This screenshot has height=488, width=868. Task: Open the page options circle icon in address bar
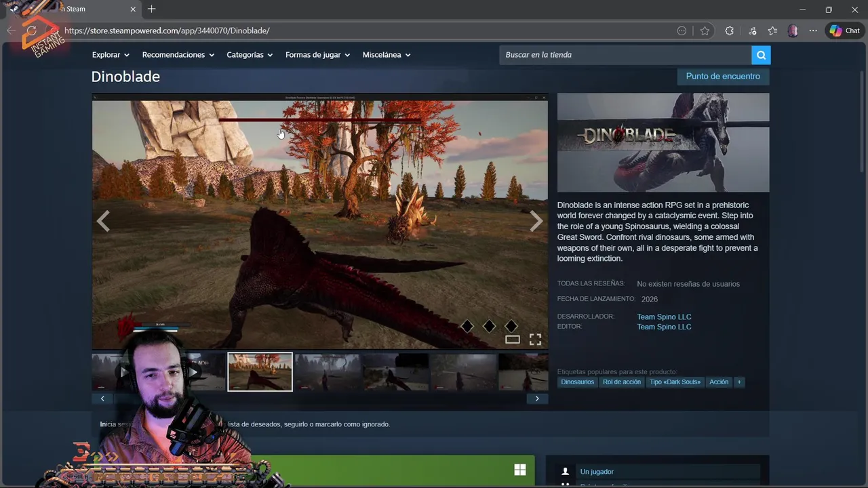tap(682, 30)
